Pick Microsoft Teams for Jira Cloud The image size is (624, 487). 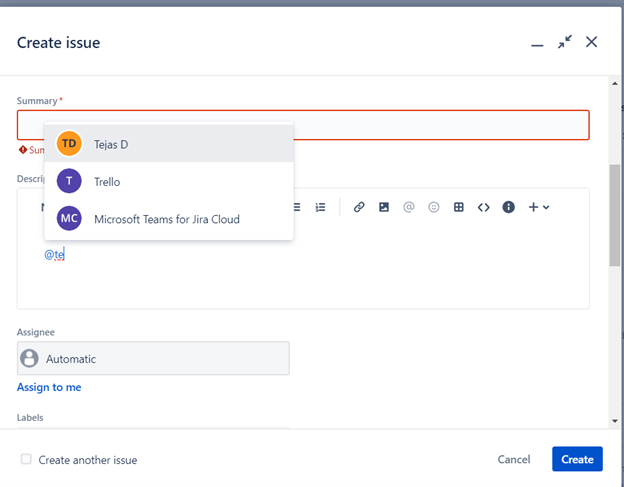[169, 218]
